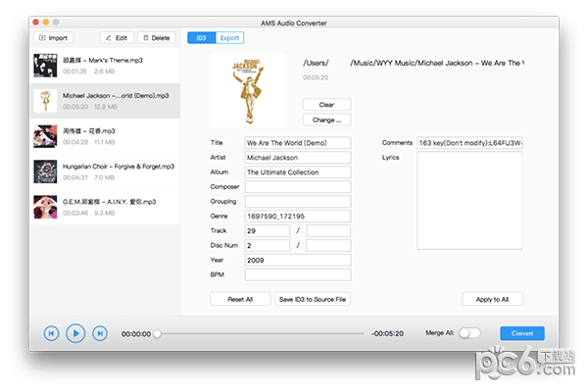Switch to the ID3 tab
This screenshot has height=392, width=588.
pyautogui.click(x=201, y=38)
